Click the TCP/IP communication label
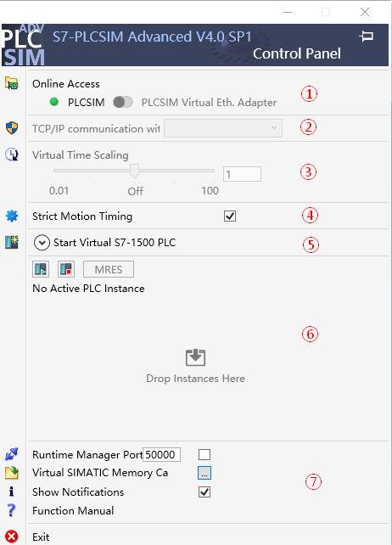 point(96,128)
